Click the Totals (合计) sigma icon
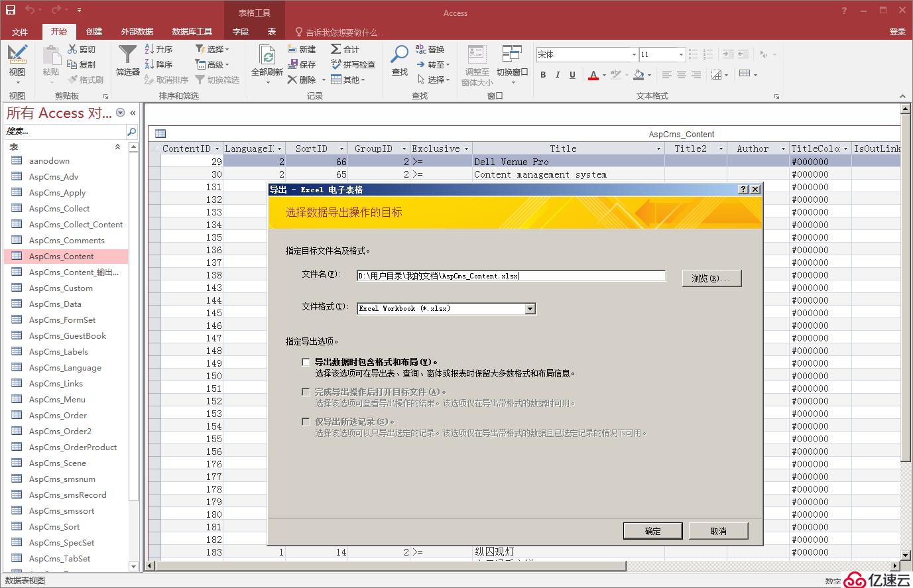The height and width of the screenshot is (588, 913). [336, 49]
